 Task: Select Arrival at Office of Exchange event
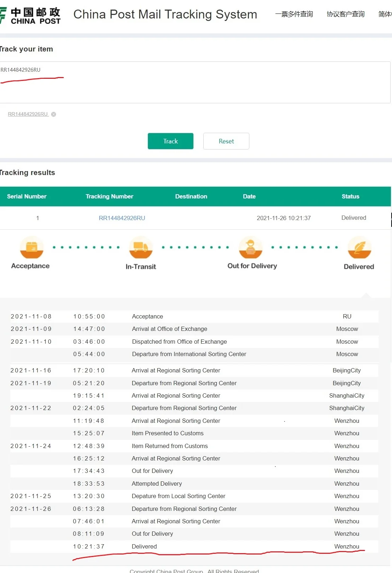point(194,329)
